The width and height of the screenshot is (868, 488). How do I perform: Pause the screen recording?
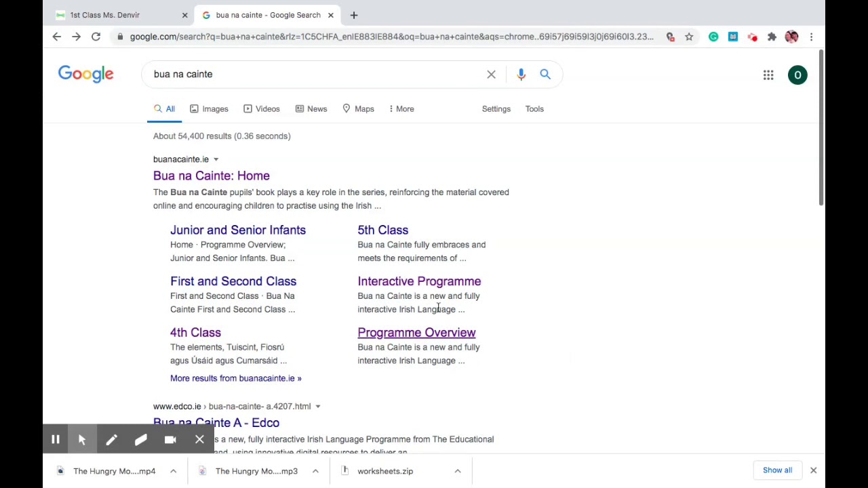[x=56, y=440]
